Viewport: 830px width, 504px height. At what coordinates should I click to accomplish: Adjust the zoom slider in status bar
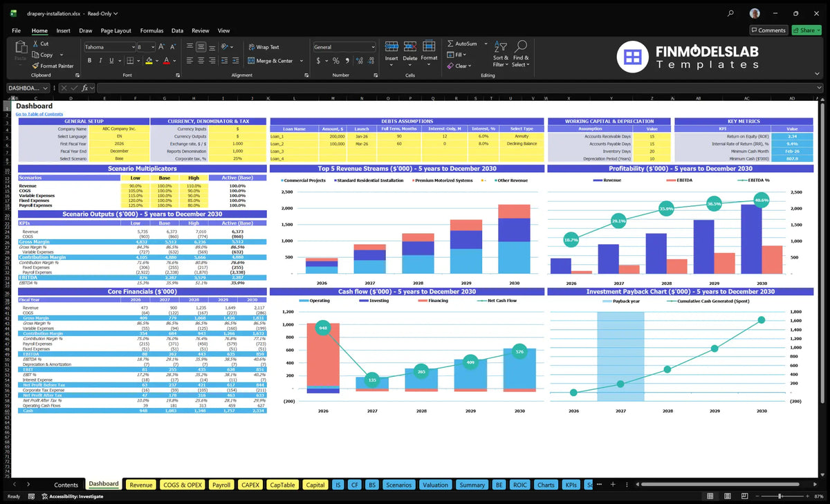[780, 496]
